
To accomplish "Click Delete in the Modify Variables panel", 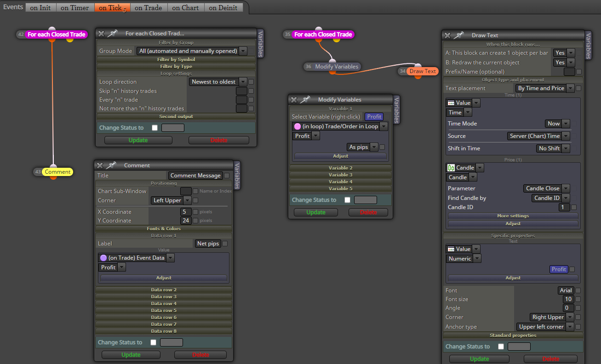I will point(368,212).
